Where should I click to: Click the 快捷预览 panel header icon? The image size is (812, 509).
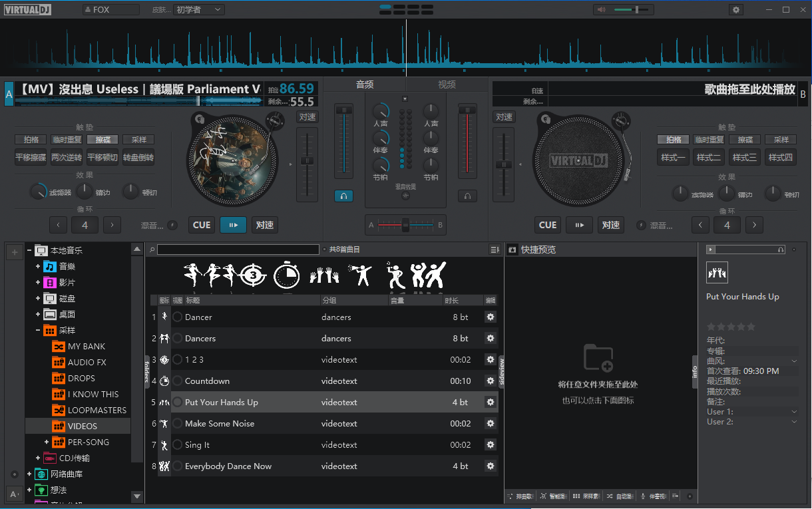pos(512,250)
